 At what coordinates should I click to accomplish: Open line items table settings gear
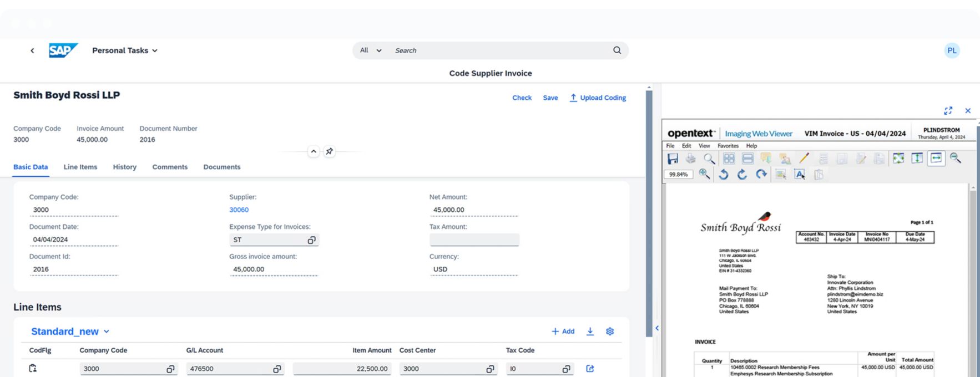coord(610,332)
